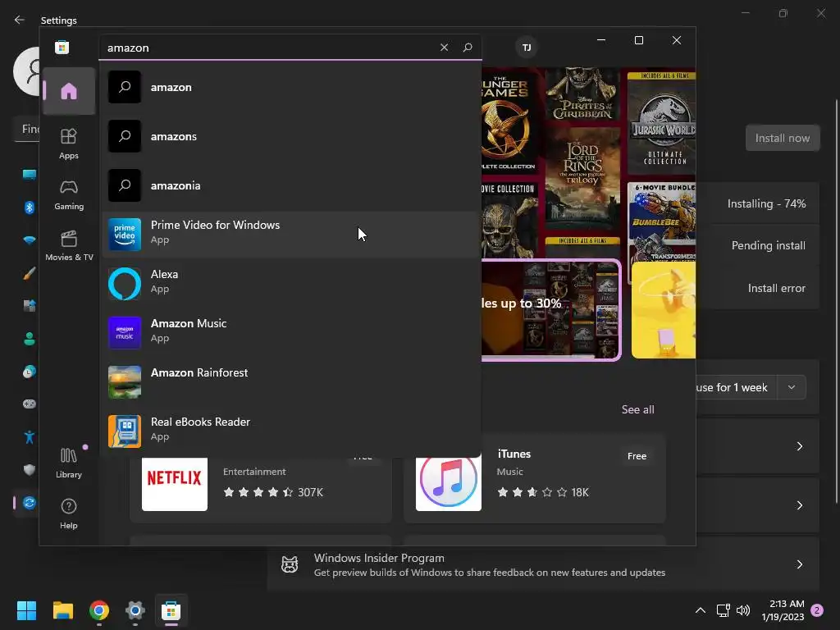Open Microsoft Store Home tab
The height and width of the screenshot is (630, 840).
pyautogui.click(x=69, y=91)
